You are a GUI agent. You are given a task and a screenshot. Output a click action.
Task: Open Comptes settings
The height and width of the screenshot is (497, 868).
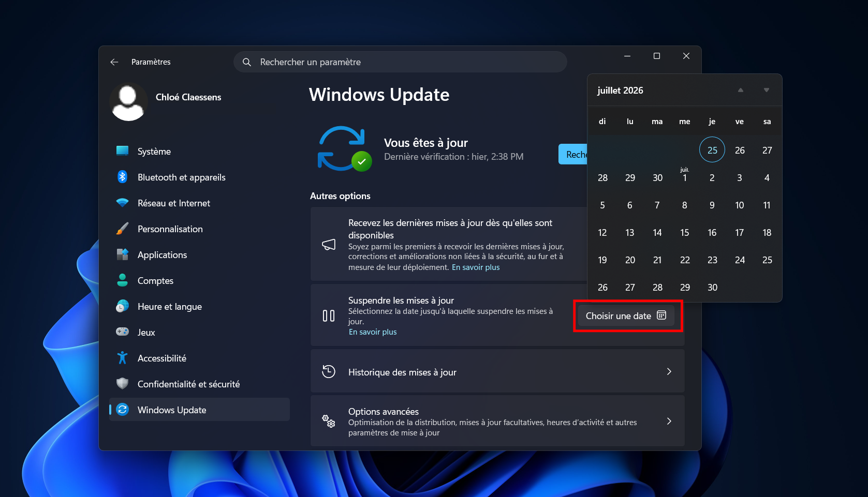(199, 280)
